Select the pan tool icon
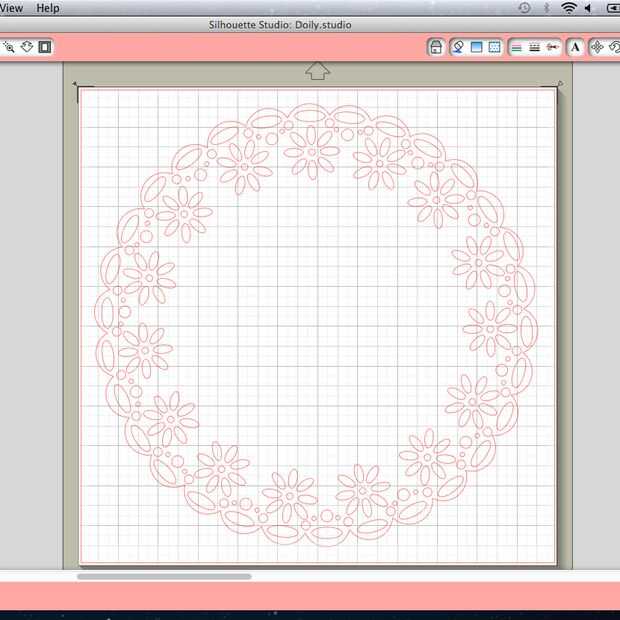 click(27, 47)
